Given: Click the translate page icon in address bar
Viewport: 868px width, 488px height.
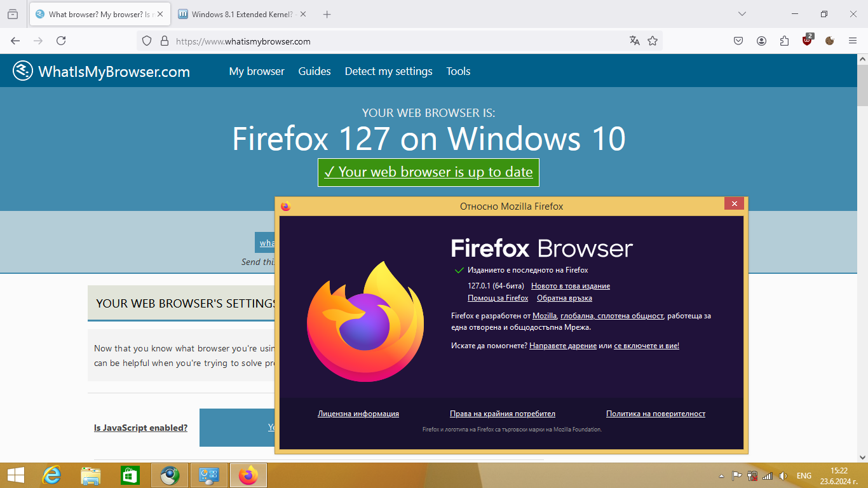Looking at the screenshot, I should [634, 41].
